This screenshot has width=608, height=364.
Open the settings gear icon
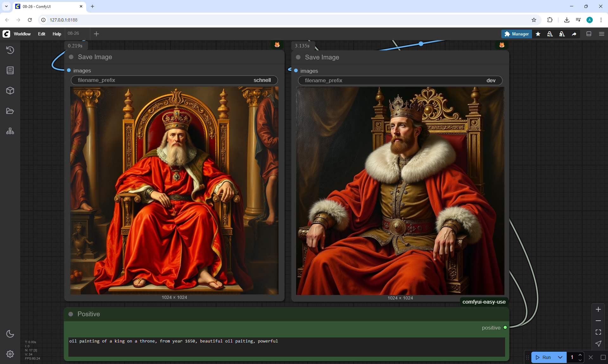point(10,354)
